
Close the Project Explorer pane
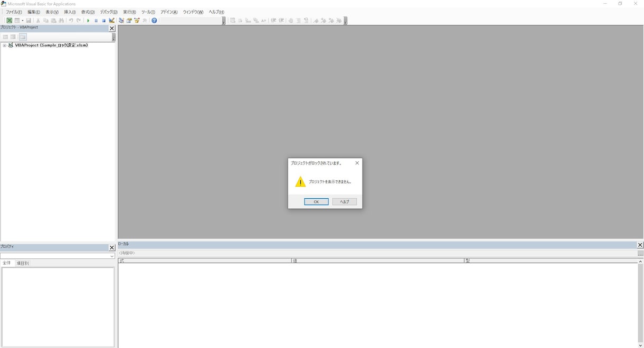click(112, 28)
